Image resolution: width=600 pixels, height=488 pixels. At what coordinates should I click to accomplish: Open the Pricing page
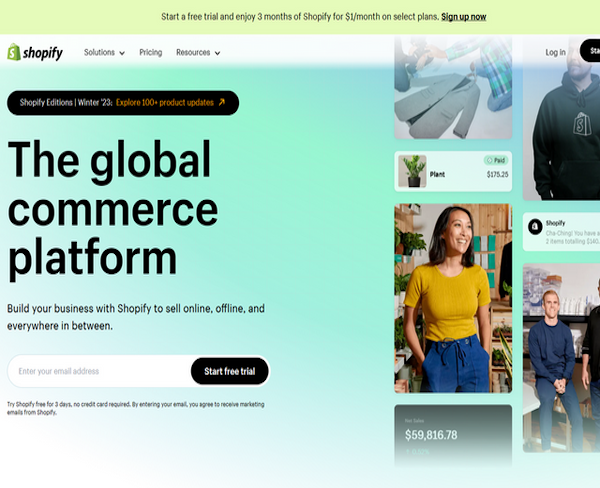pos(151,52)
